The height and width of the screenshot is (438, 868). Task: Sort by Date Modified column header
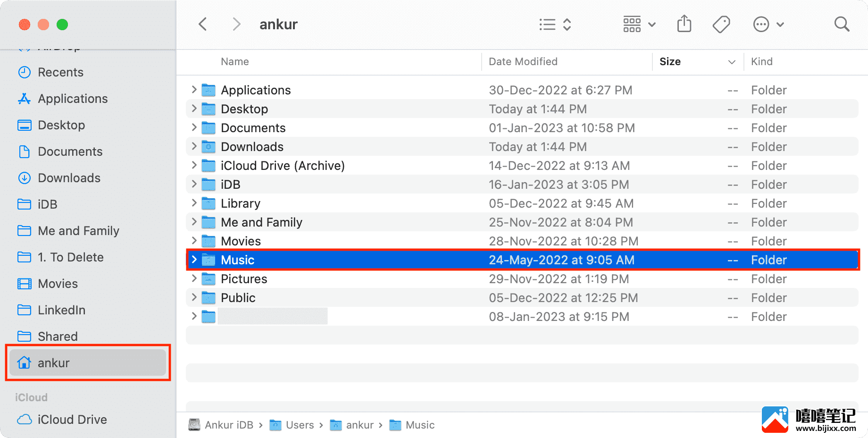(x=523, y=61)
